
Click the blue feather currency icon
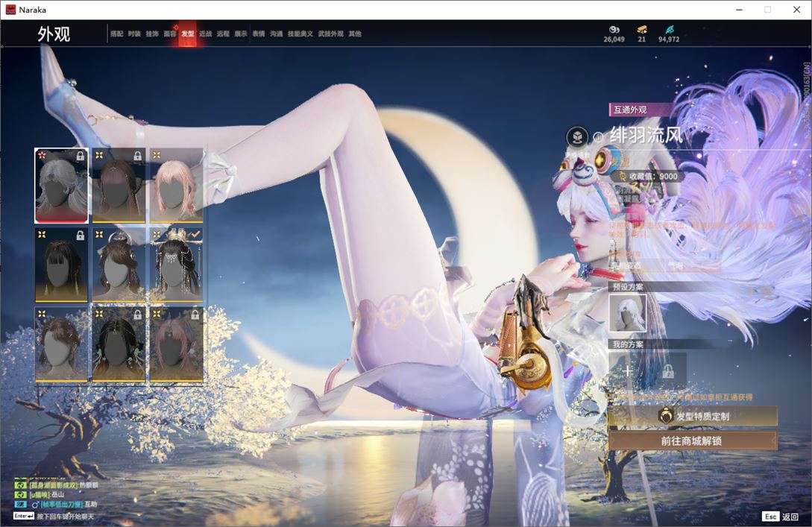668,30
